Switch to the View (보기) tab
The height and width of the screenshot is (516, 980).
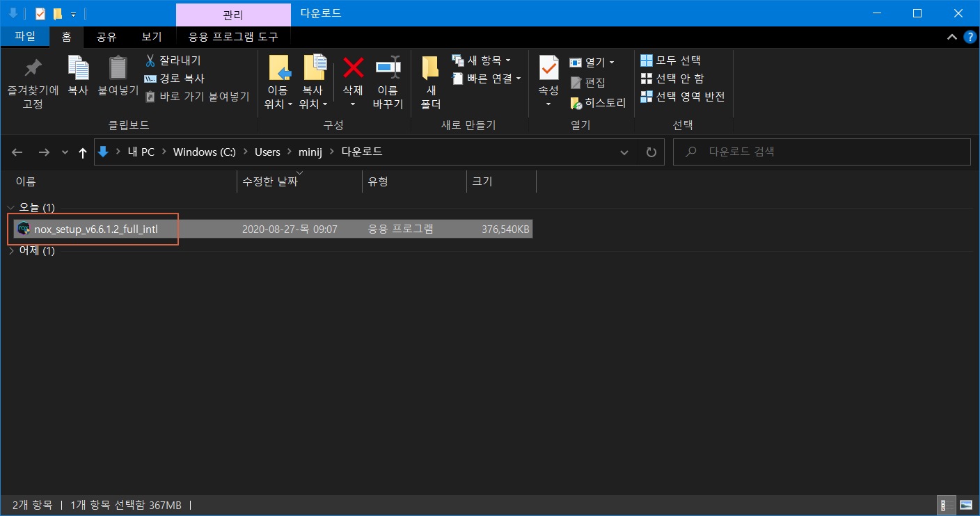(152, 37)
